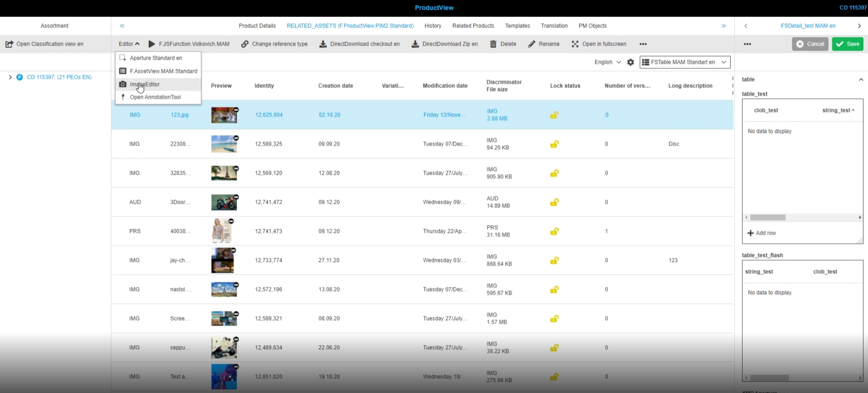This screenshot has height=393, width=868.
Task: Open asset view in fullscreen
Action: point(599,44)
